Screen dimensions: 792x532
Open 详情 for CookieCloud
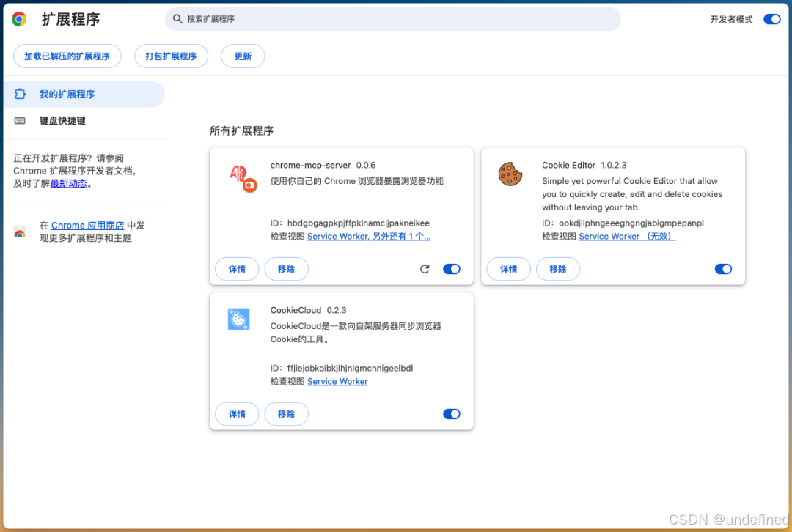click(237, 414)
